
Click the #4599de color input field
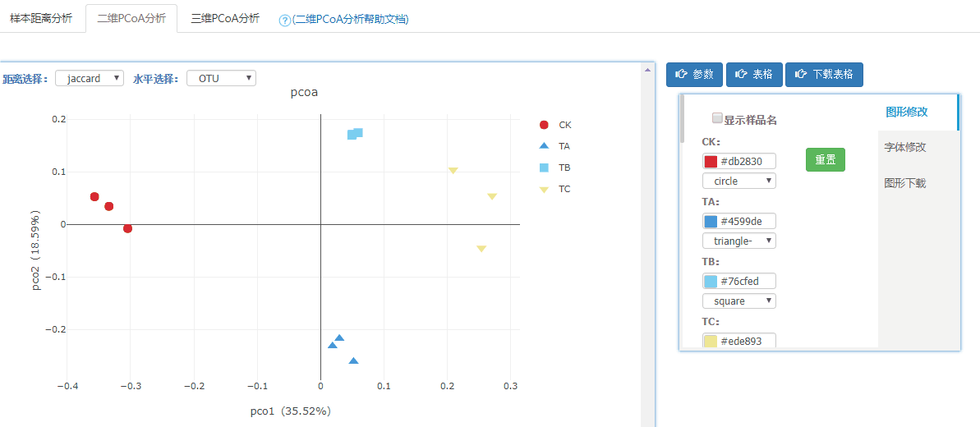[739, 222]
